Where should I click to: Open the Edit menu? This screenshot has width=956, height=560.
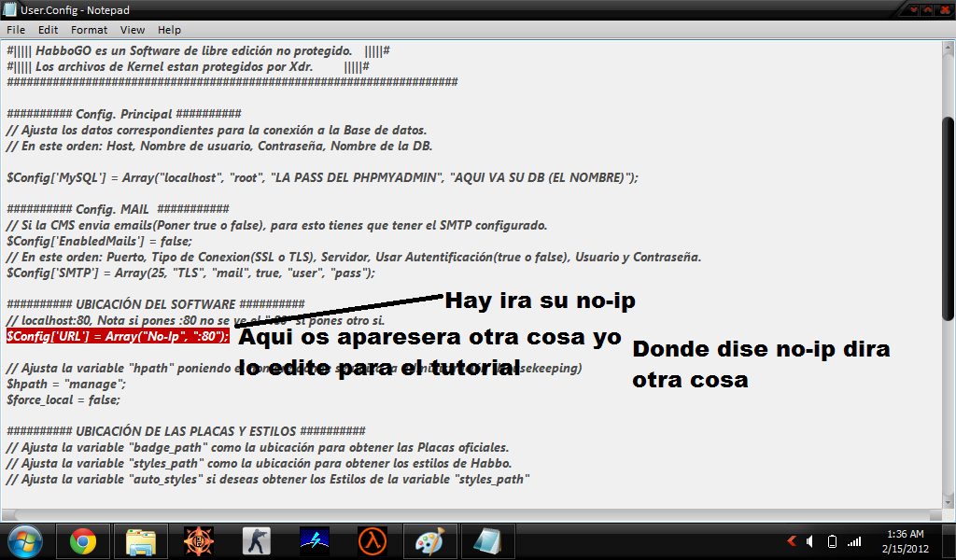(48, 30)
